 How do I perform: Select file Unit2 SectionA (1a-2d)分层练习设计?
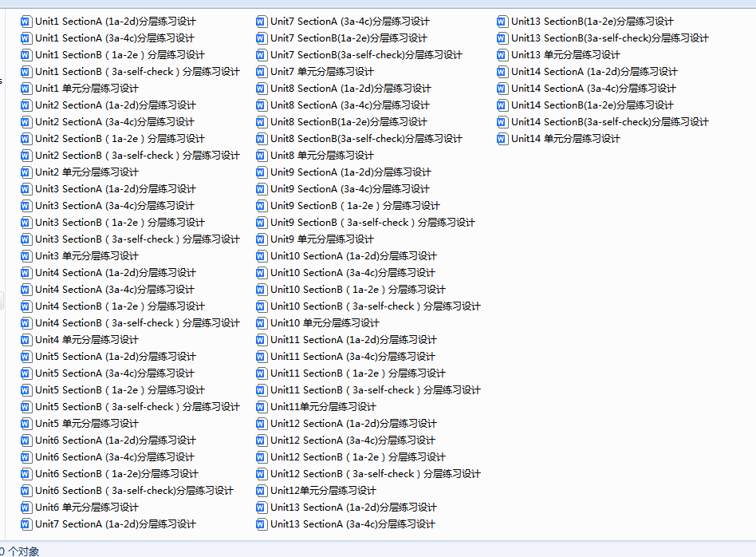(x=115, y=105)
